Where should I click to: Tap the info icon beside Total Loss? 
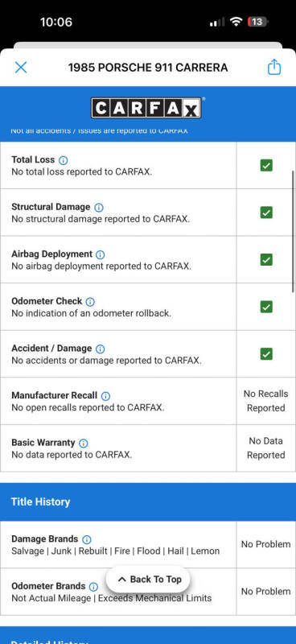[64, 160]
